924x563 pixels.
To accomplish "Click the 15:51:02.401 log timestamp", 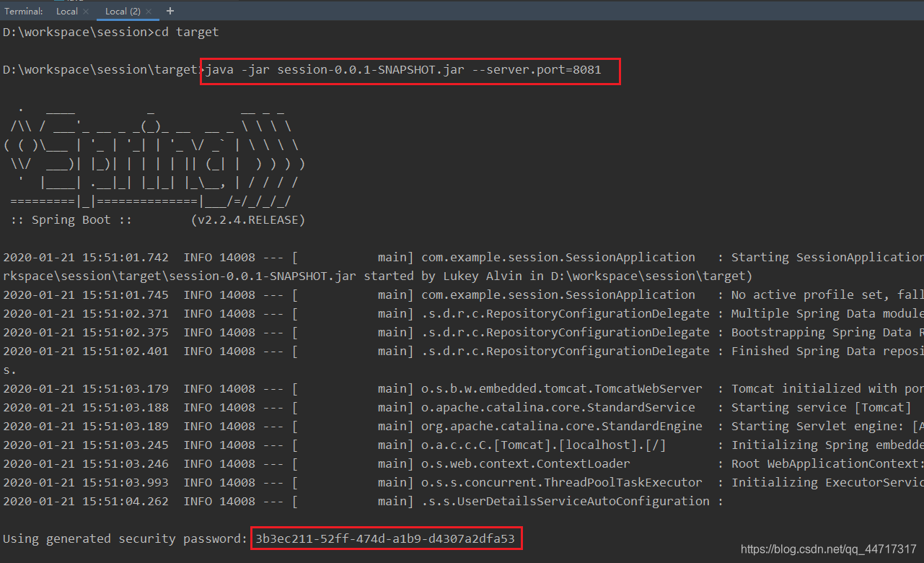I will 126,351.
